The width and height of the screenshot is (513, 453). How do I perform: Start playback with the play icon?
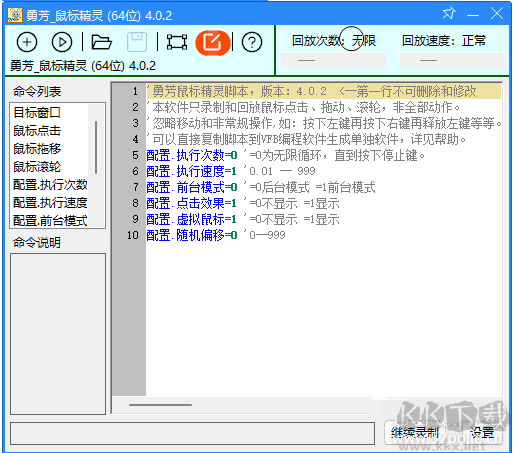62,42
